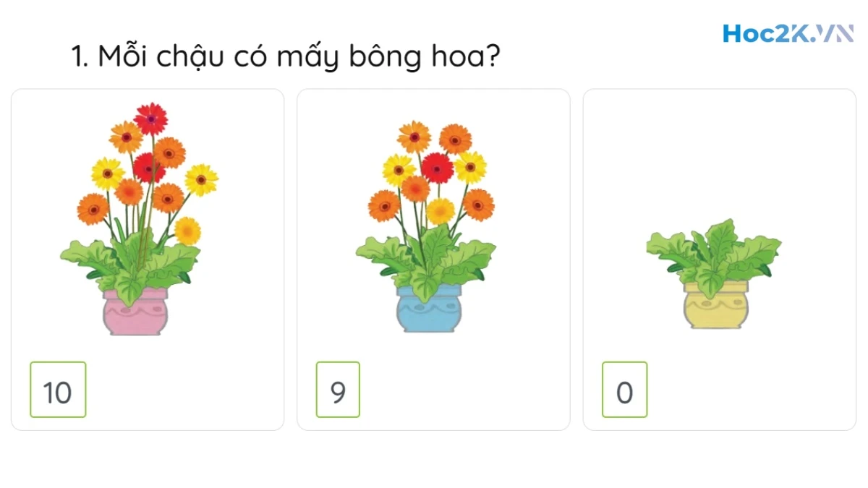Viewport: 868px width, 488px height.
Task: Click the green leaves above yellow pot
Action: tap(713, 253)
